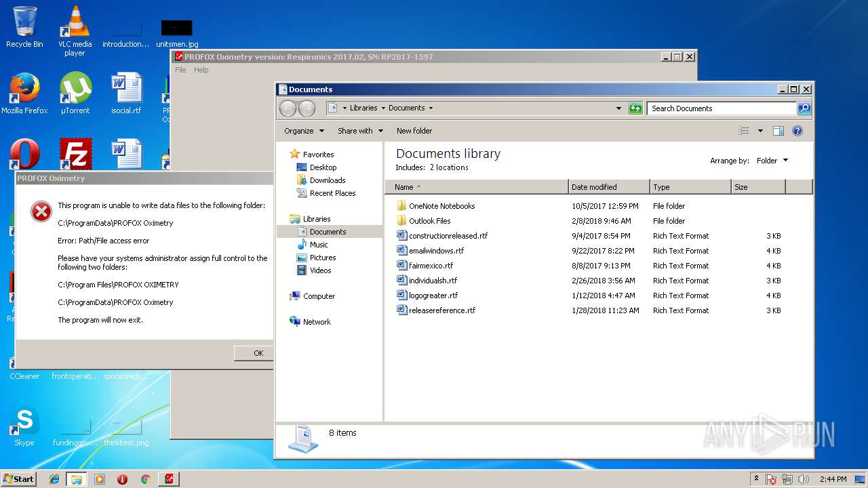The height and width of the screenshot is (488, 868).
Task: Select thinkbest.png desktop file
Action: [126, 432]
